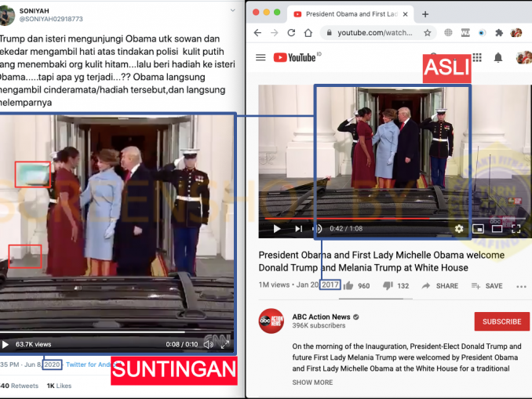Click the SONIYAH profile picture
Image resolution: width=532 pixels, height=399 pixels.
click(x=7, y=15)
